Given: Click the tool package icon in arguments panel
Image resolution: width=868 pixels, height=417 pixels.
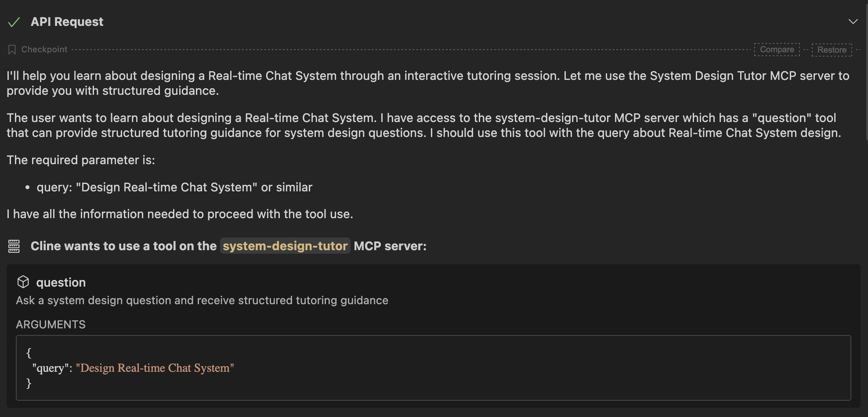Looking at the screenshot, I should (x=23, y=282).
